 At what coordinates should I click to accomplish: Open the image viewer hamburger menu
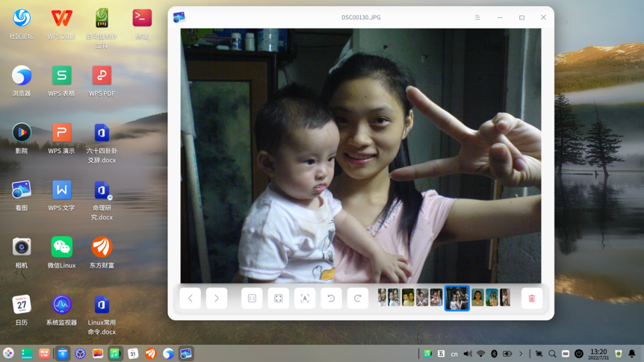[477, 17]
